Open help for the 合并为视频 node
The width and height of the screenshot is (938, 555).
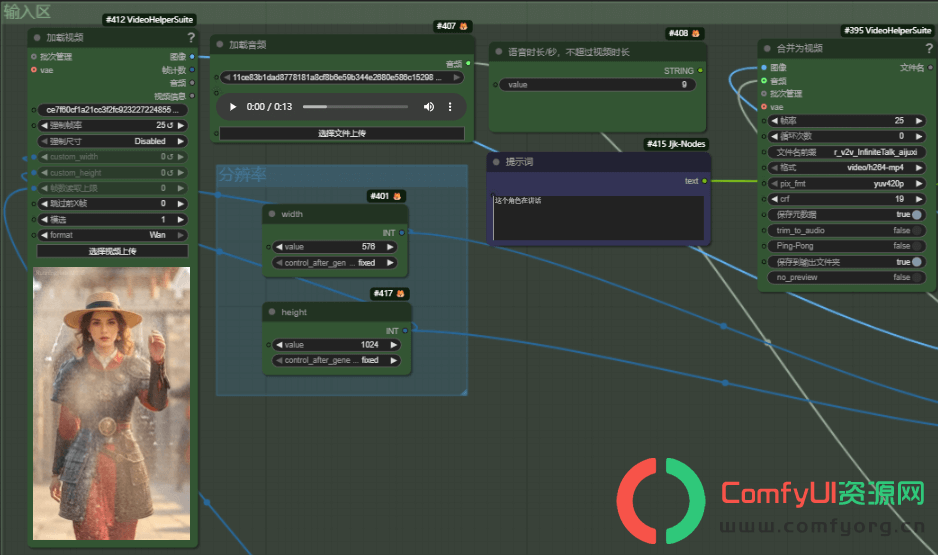[x=929, y=48]
